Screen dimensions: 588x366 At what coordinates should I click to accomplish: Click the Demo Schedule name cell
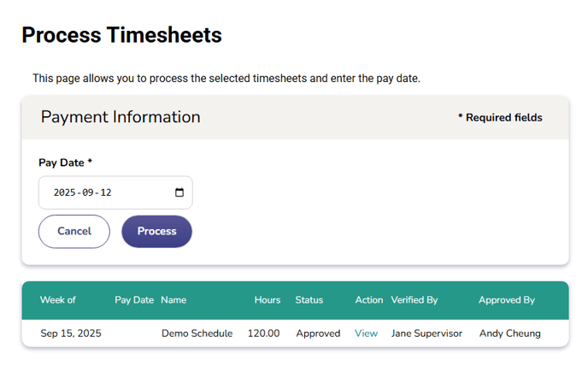(x=197, y=334)
